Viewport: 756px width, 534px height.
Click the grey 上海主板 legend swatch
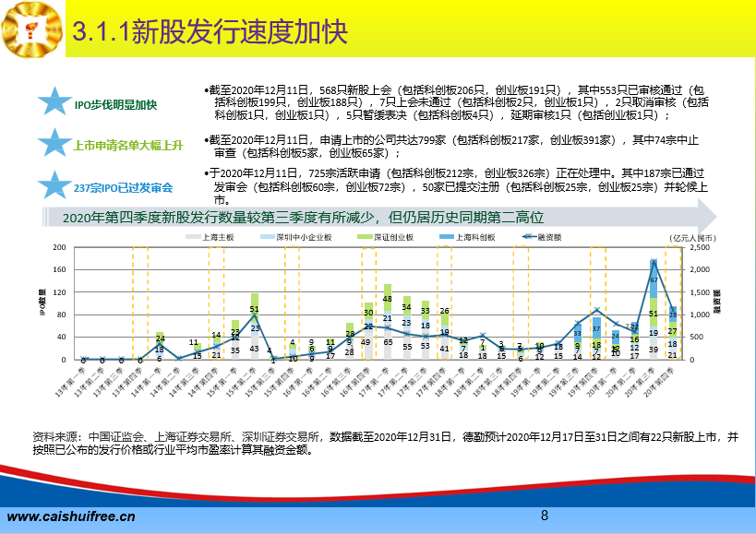(193, 237)
